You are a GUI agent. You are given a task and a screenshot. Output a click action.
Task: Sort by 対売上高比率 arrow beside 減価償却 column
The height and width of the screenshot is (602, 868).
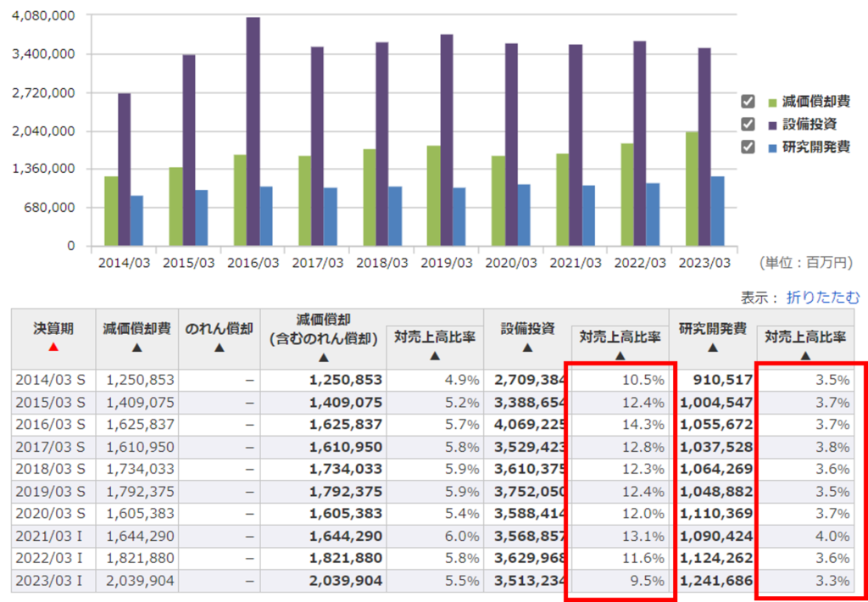click(x=434, y=356)
